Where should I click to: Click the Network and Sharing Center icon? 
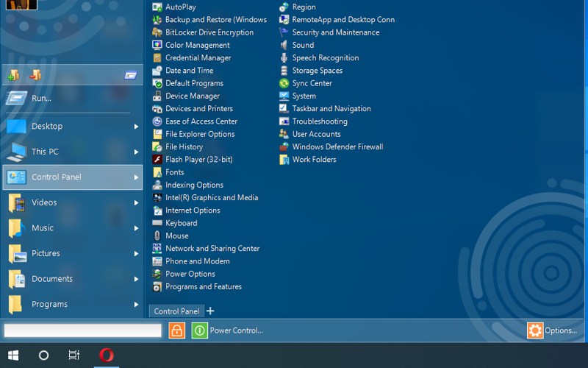[157, 249]
